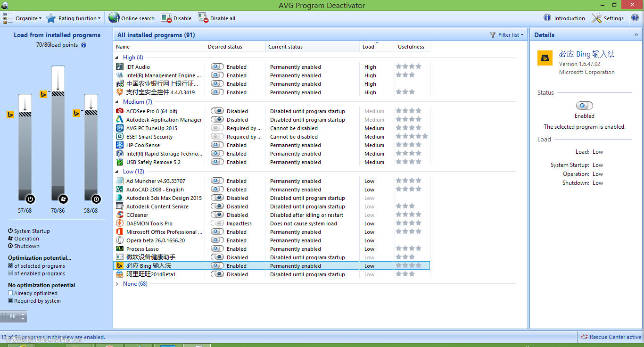Open the Rating function dropdown

point(74,18)
